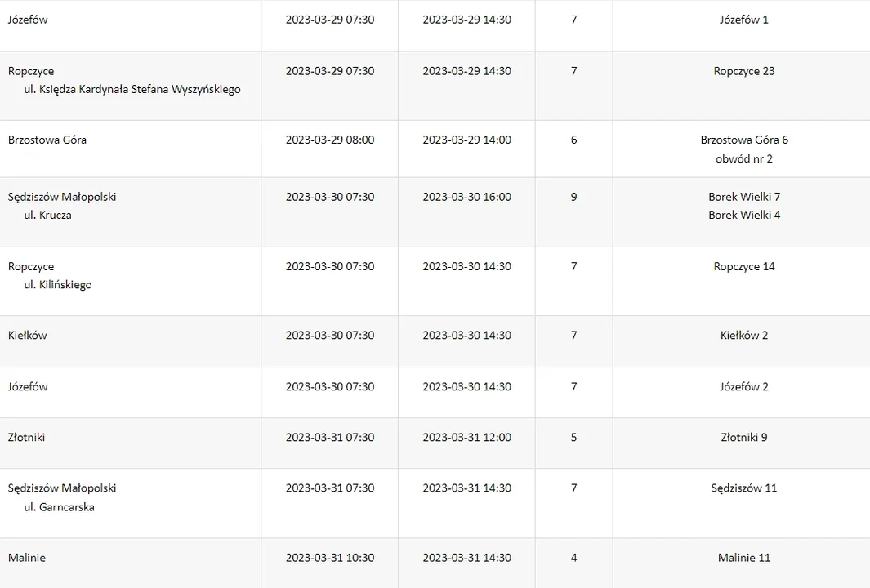Select ul. Kilińskiego street text
Image resolution: width=870 pixels, height=588 pixels.
click(58, 285)
